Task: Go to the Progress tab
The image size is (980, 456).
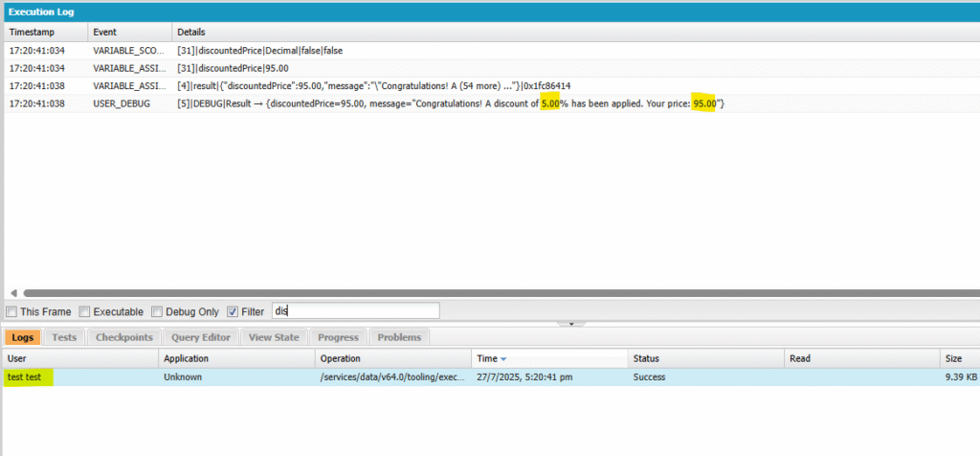Action: [338, 337]
